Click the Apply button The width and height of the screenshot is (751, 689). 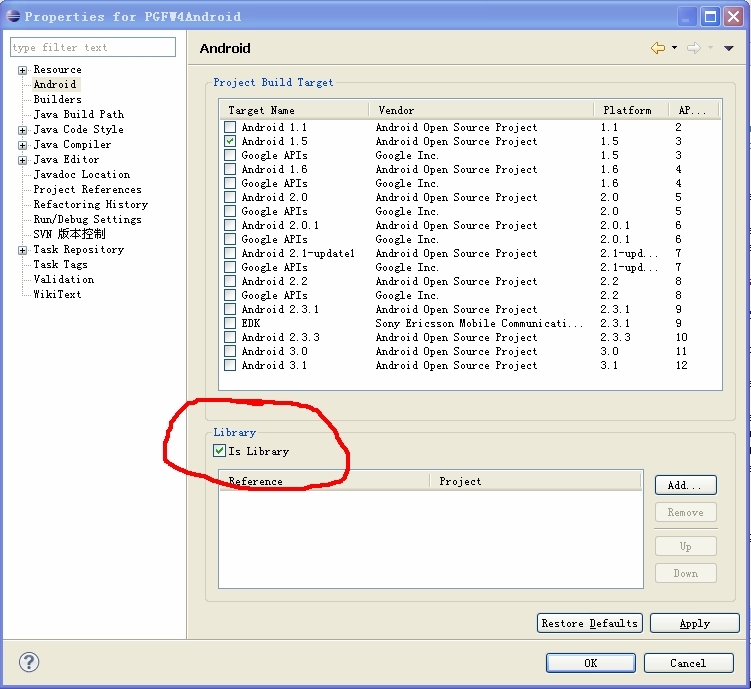(x=694, y=623)
